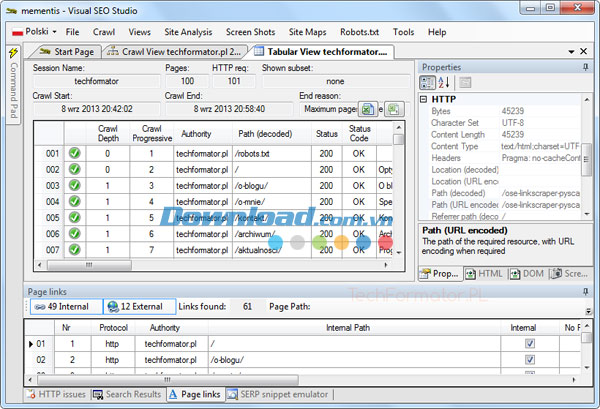Sort Properties alphabetically

pos(444,82)
